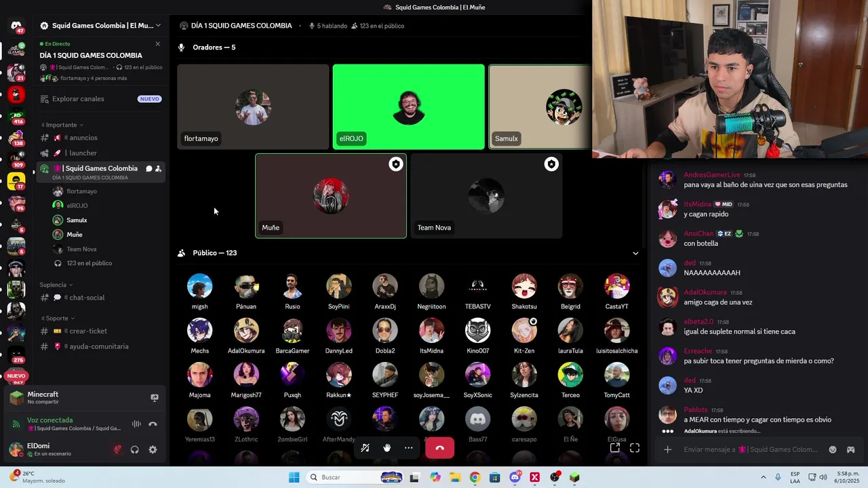868x488 pixels.
Task: Select elROJO speaker tile
Action: [x=408, y=106]
